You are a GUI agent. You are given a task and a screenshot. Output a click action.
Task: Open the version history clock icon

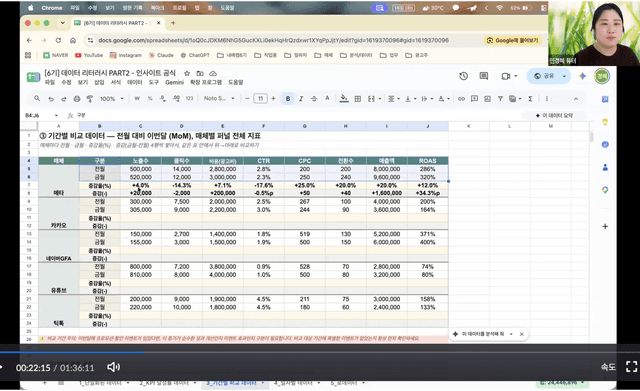click(463, 76)
